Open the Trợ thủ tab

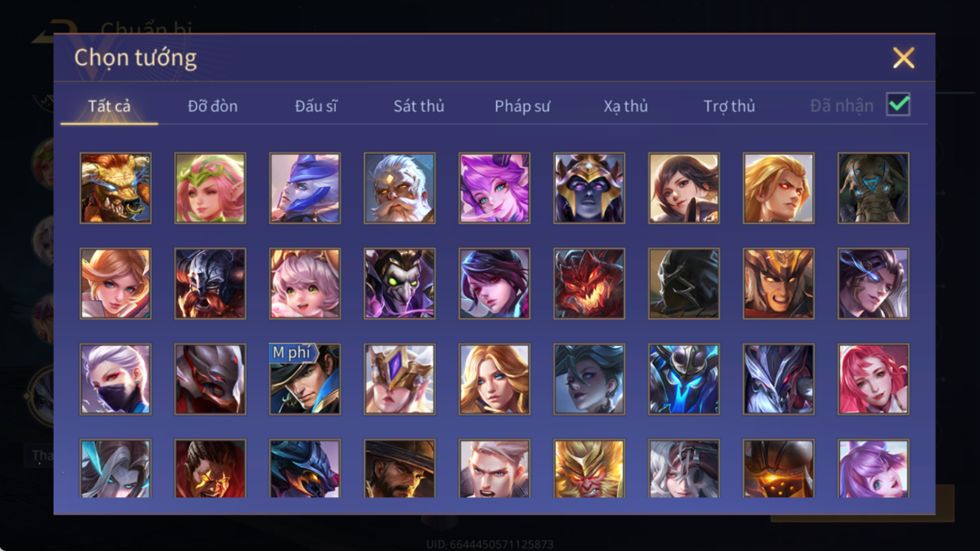(x=729, y=106)
